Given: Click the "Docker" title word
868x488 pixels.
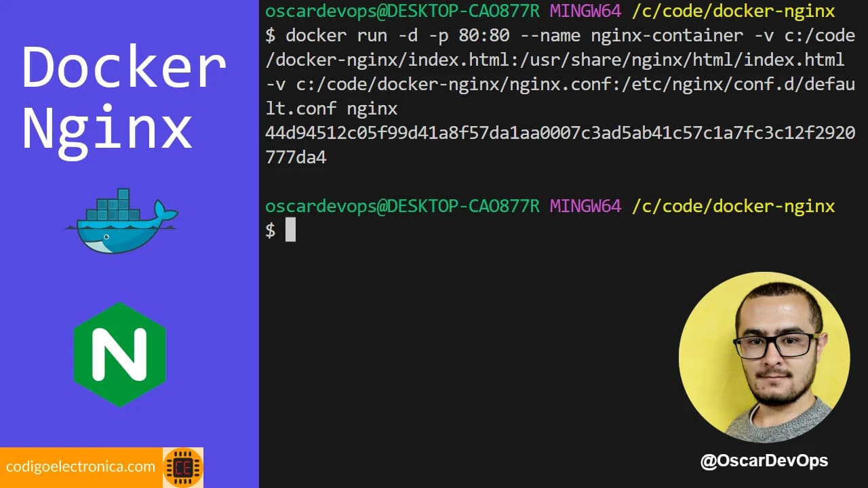Looking at the screenshot, I should tap(124, 68).
